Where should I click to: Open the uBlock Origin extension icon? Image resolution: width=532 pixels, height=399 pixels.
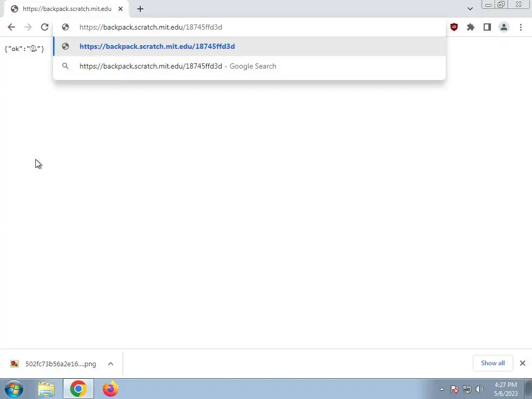[x=454, y=27]
